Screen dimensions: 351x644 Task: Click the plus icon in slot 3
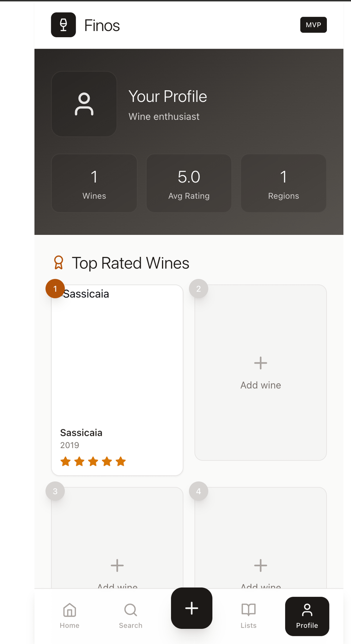tap(117, 565)
